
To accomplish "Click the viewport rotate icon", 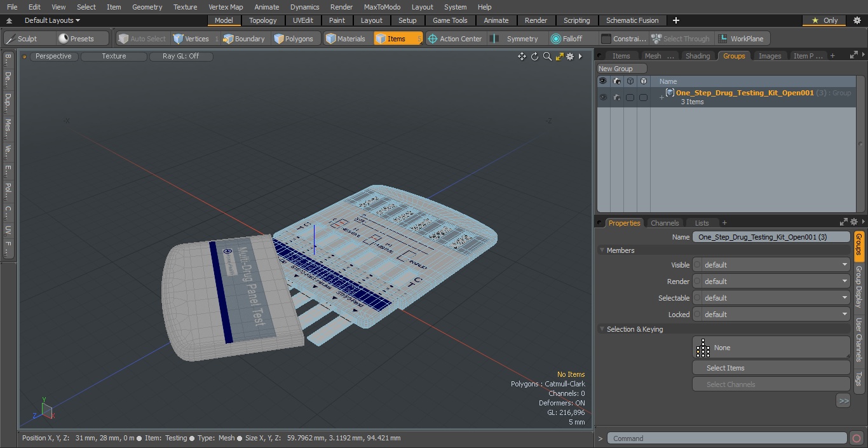I will click(x=534, y=57).
